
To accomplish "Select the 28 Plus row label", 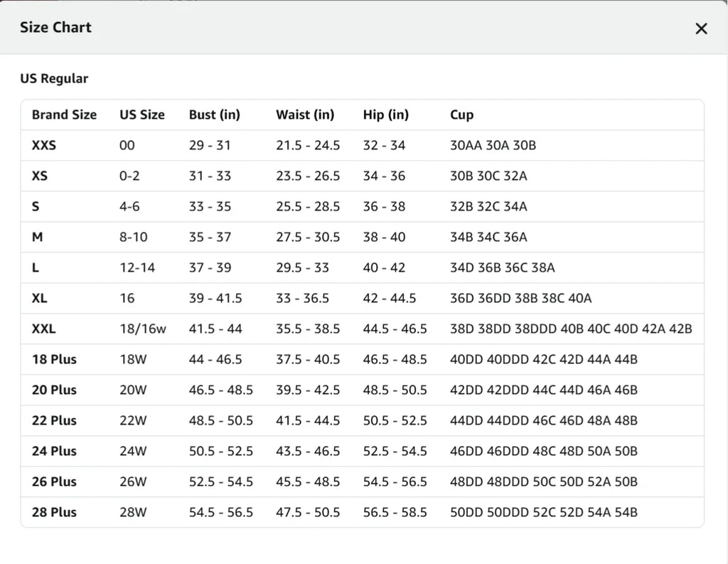I will 54,512.
